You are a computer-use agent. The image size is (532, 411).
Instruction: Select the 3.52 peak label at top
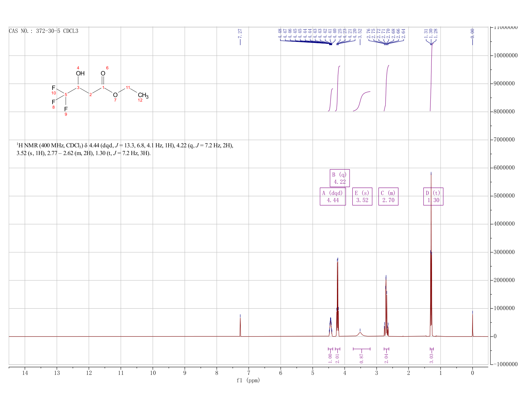360,34
